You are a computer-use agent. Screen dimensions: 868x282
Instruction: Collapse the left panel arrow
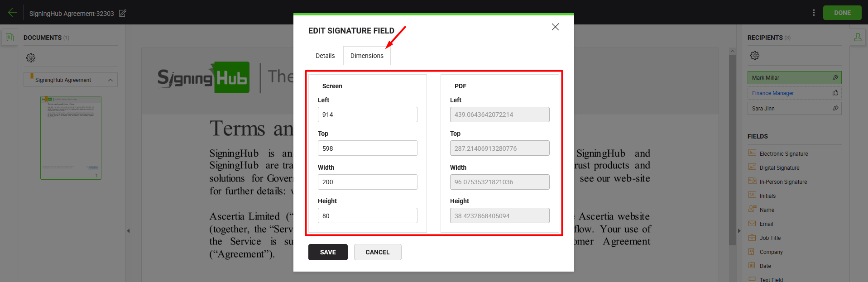tap(128, 231)
